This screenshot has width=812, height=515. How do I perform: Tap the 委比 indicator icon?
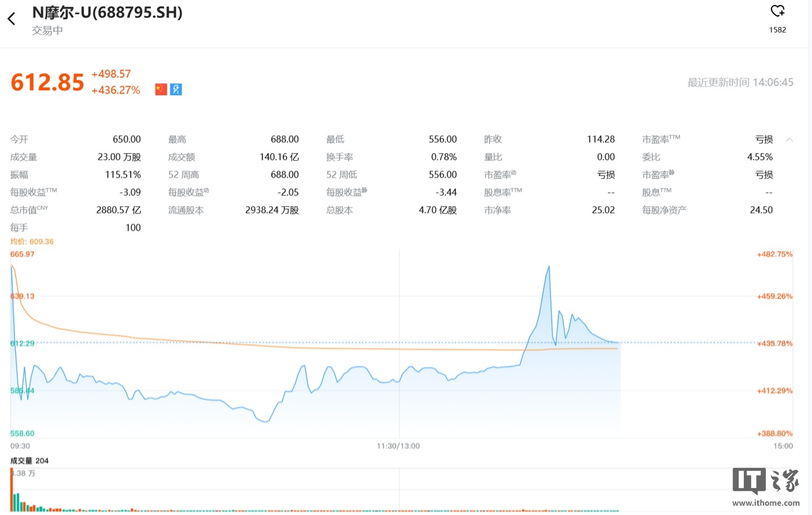click(651, 157)
